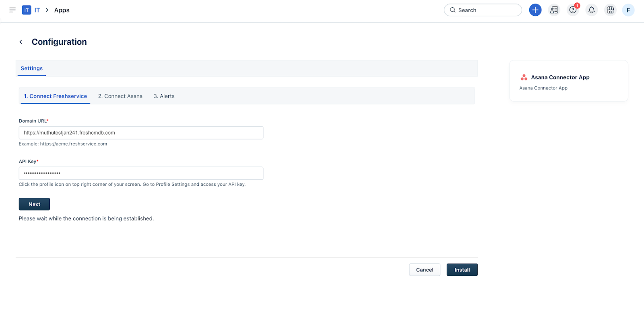Click the Cancel button
644x310 pixels.
[425, 270]
